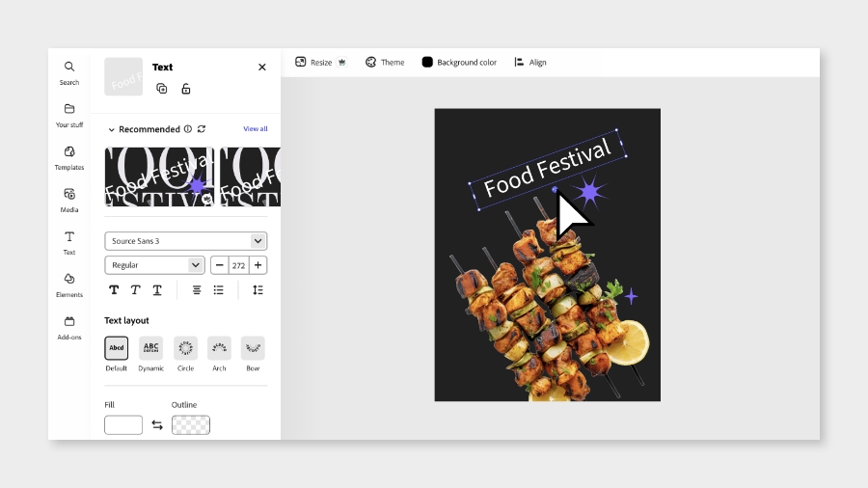Open the Search panel in sidebar
Screen dimensions: 868x488
pyautogui.click(x=69, y=73)
